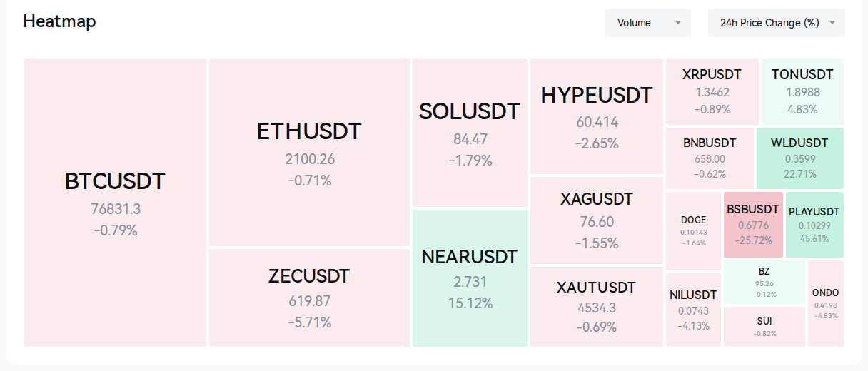Select the TONUSDT tile

click(x=802, y=92)
